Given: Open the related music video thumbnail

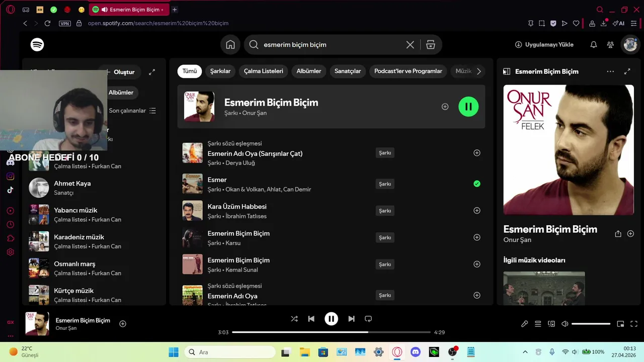Looking at the screenshot, I should (x=544, y=288).
